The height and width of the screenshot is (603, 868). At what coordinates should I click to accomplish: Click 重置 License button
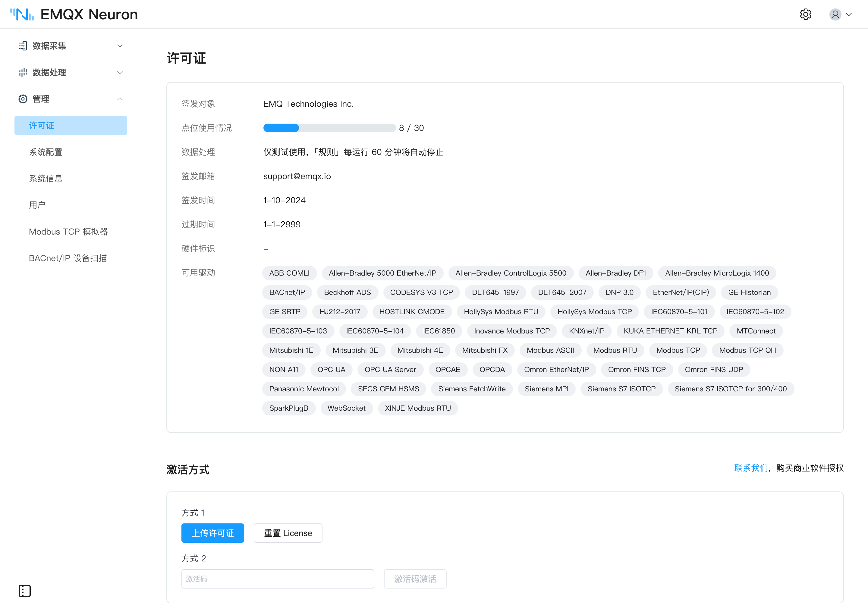pos(288,533)
